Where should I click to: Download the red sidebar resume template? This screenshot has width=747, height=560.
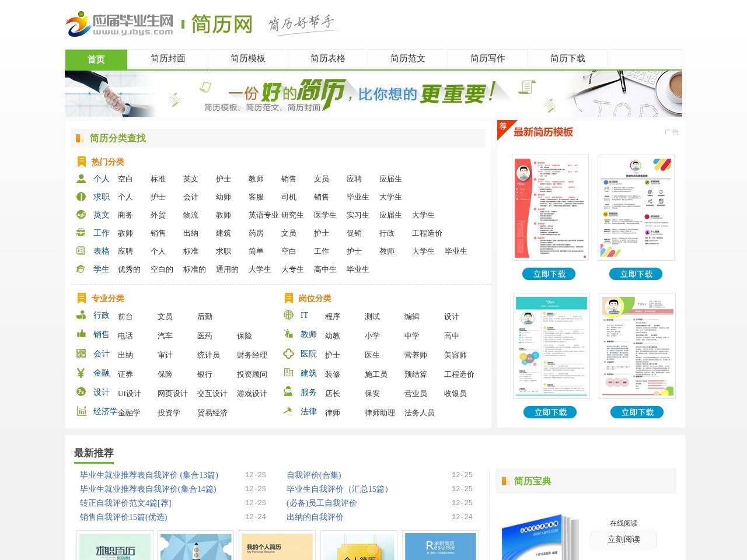550,274
